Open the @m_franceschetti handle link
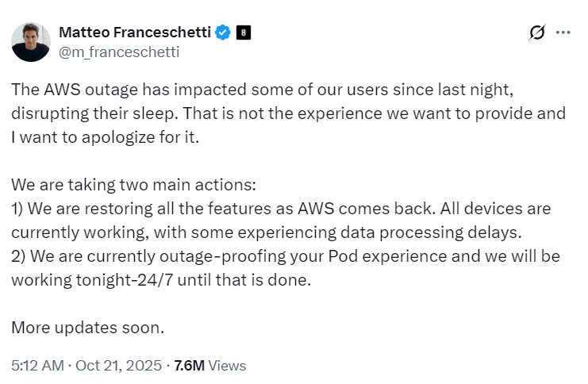The height and width of the screenshot is (384, 588). (119, 52)
